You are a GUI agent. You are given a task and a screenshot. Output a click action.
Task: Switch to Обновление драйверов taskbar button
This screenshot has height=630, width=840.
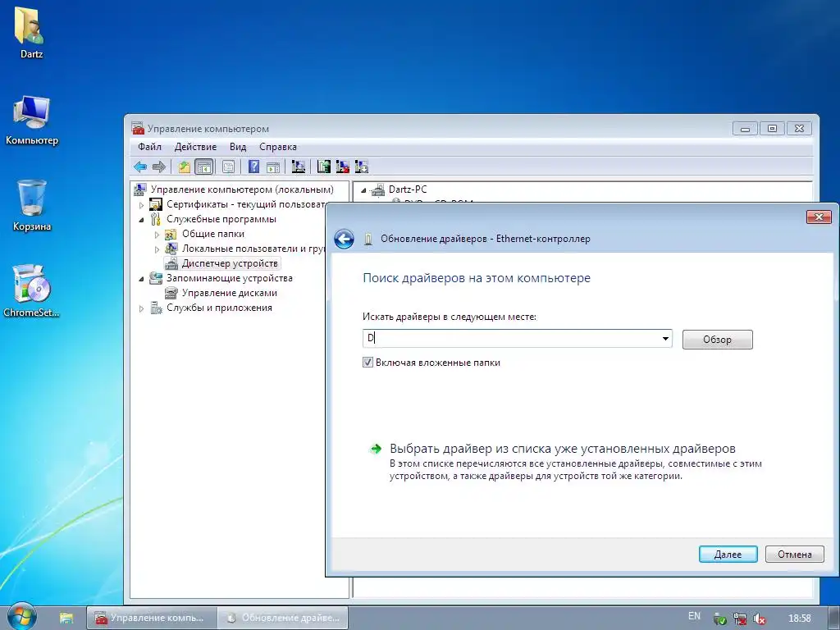tap(283, 618)
